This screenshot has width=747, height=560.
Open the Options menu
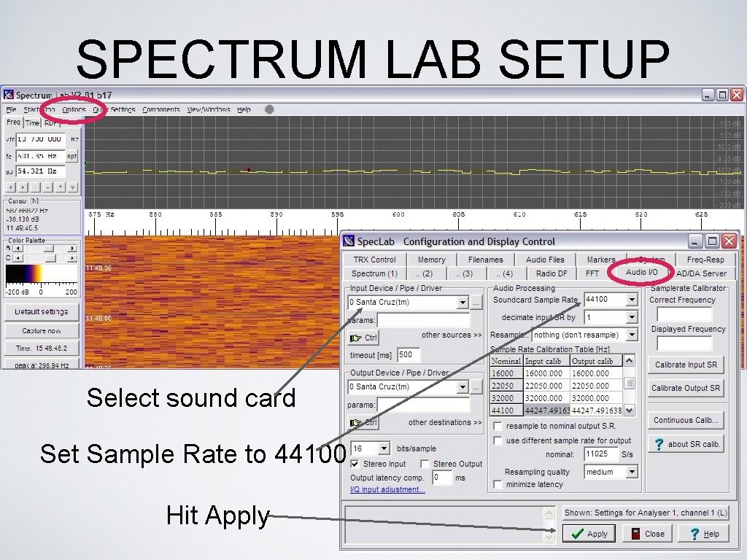(74, 109)
